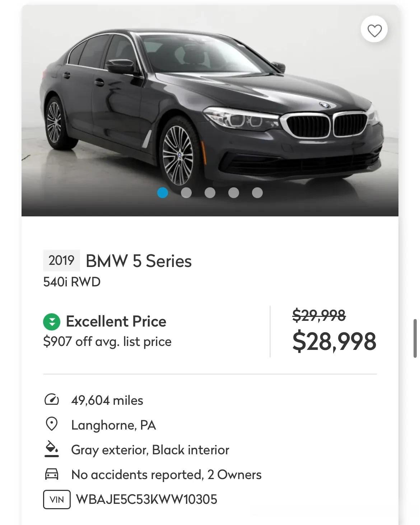The width and height of the screenshot is (420, 525).
Task: Click the paint bucket color icon
Action: tap(52, 449)
